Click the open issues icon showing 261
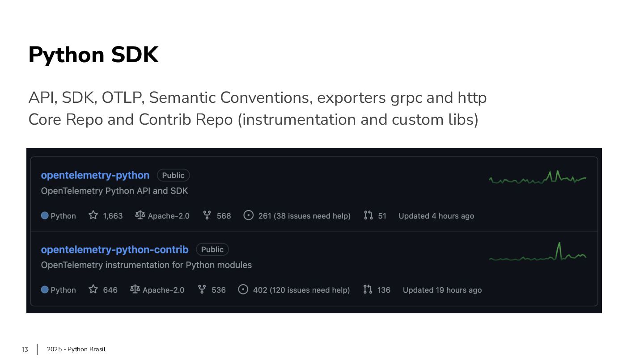 pos(248,215)
